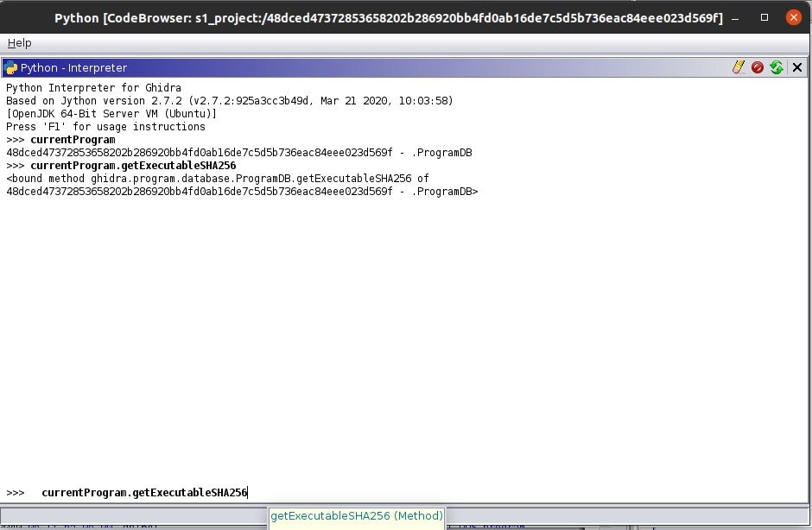Interrupt the interpreter with the red stop icon
The width and height of the screenshot is (812, 530).
(758, 67)
